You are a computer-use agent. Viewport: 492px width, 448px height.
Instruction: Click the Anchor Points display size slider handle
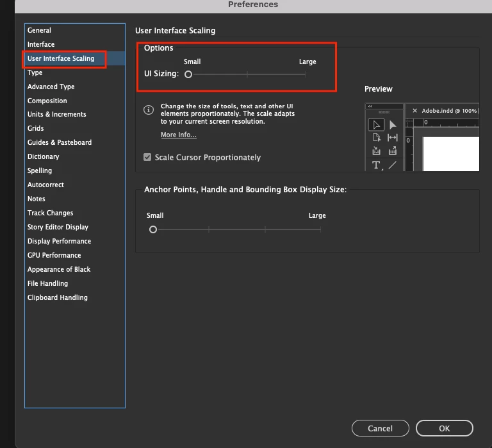[x=153, y=229]
